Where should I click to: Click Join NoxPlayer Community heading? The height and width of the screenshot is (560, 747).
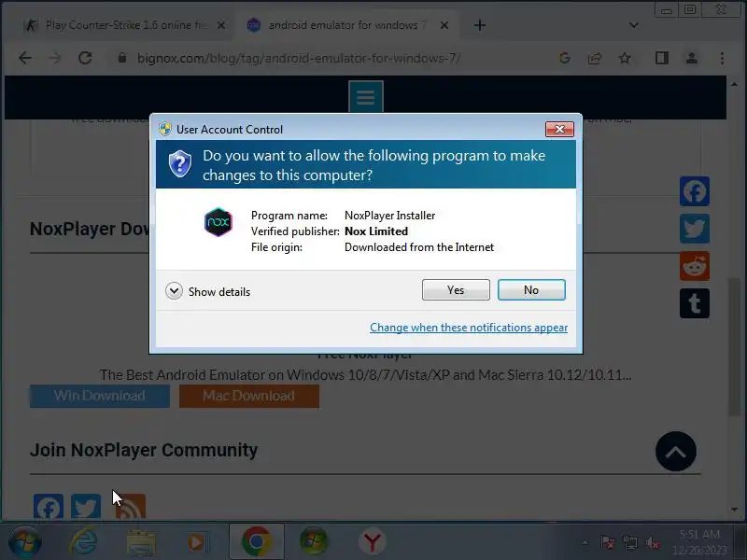coord(144,450)
